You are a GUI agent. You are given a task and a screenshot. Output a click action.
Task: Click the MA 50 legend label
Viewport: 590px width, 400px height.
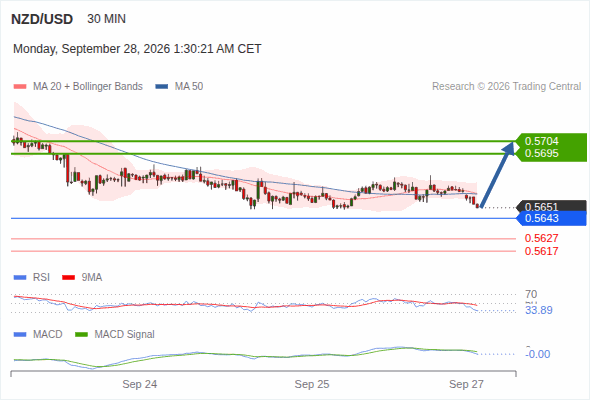point(189,87)
